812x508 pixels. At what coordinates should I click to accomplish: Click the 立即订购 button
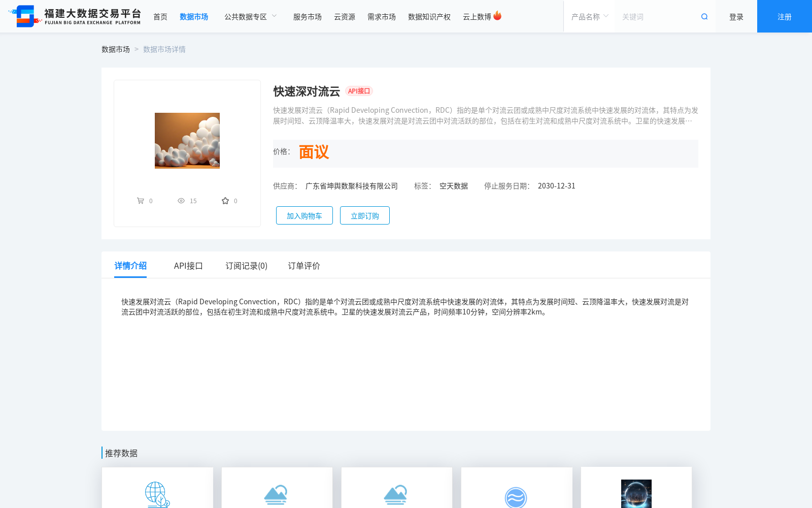tap(365, 215)
